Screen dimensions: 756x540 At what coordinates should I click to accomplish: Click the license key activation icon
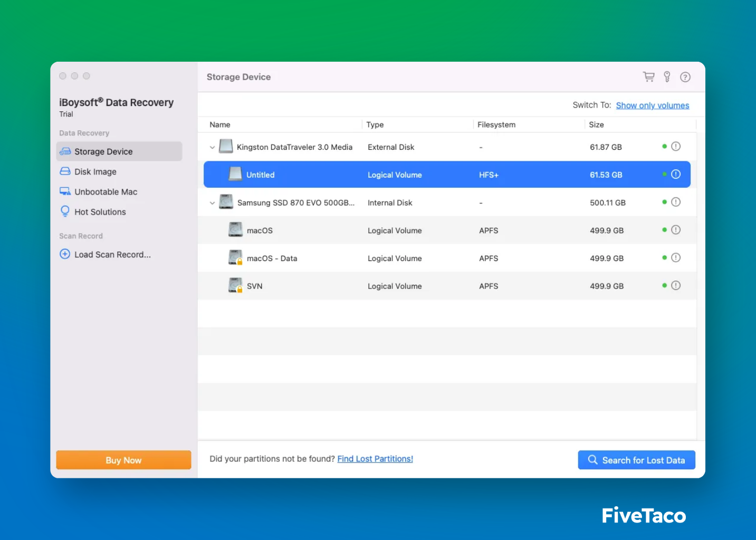click(x=667, y=77)
